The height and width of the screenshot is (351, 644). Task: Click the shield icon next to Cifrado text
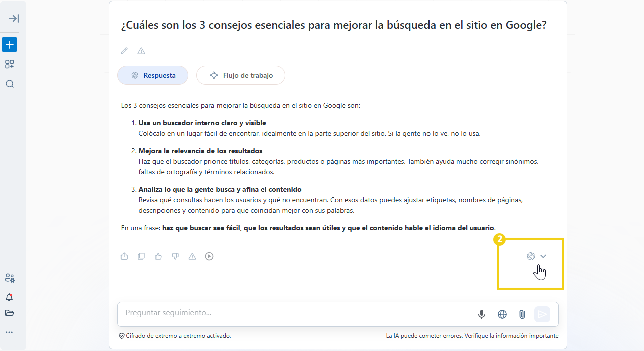pyautogui.click(x=121, y=336)
